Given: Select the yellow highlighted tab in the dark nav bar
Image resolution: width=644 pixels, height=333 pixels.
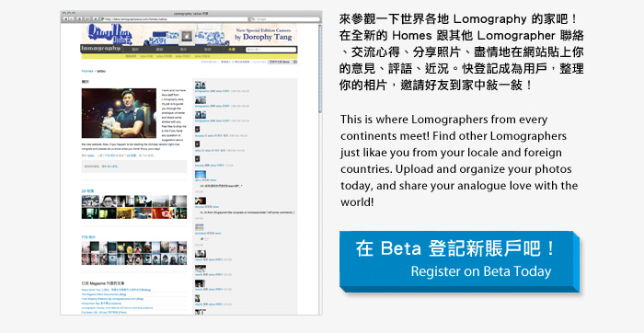Looking at the screenshot, I should pos(232,50).
